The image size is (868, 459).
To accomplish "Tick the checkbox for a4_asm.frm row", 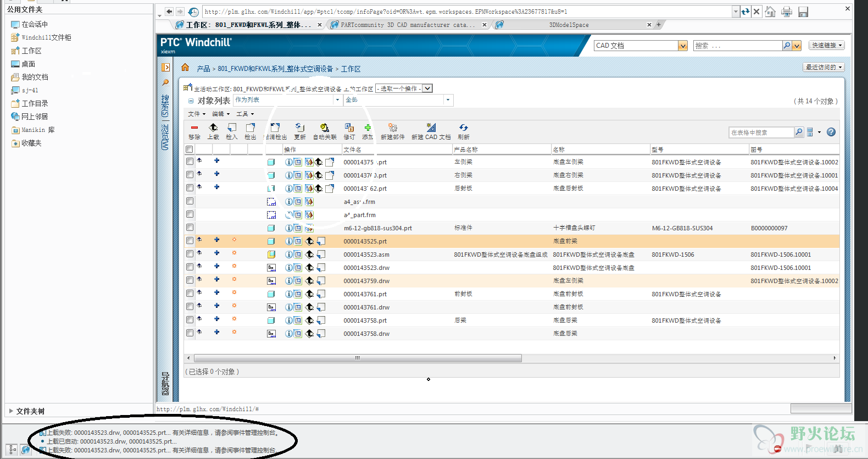I will coord(190,201).
